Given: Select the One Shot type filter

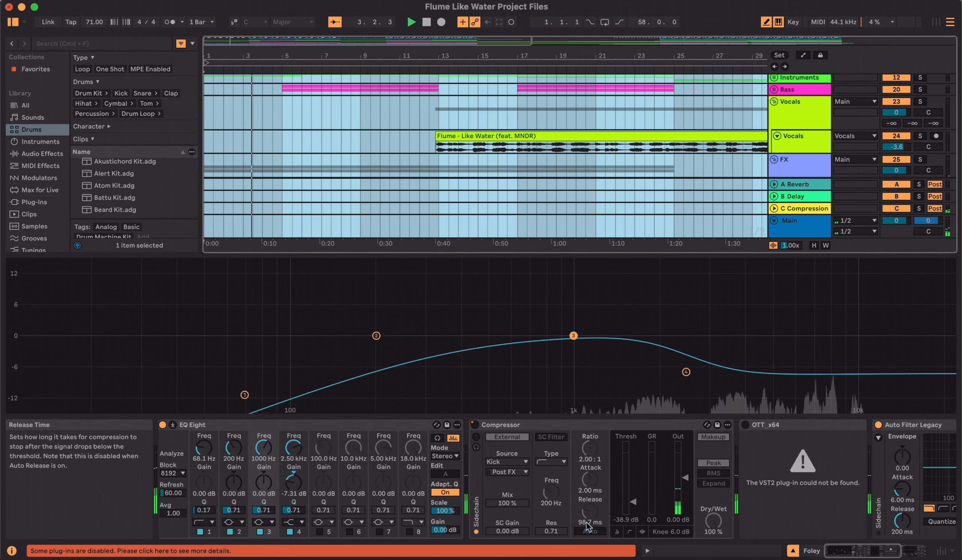Looking at the screenshot, I should 110,69.
